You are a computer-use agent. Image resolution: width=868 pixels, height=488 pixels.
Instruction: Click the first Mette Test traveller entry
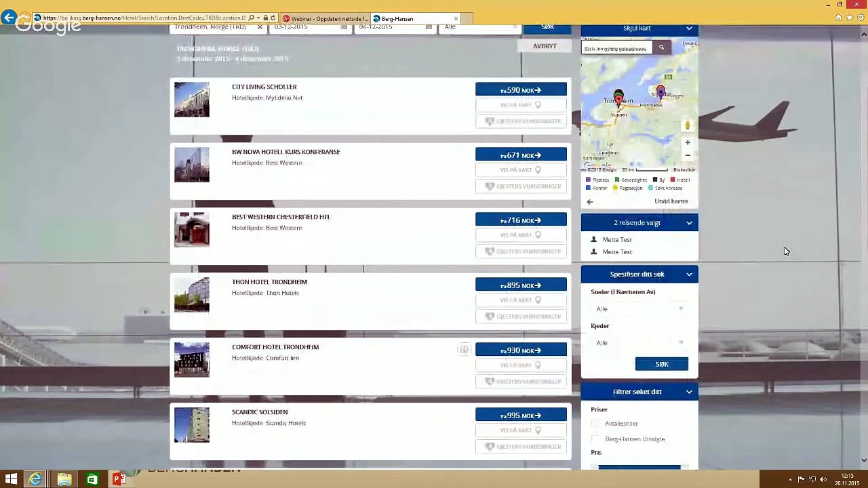(x=617, y=239)
